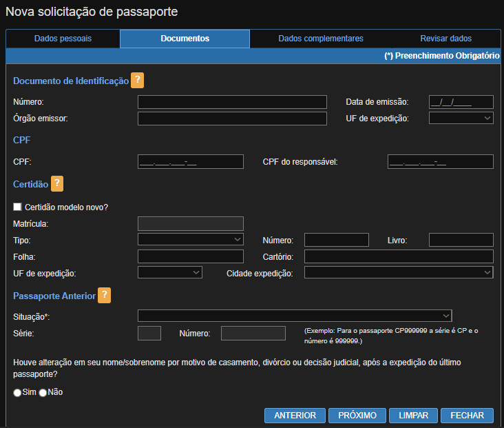This screenshot has height=428, width=504.
Task: Open the Certidão help icon
Action: (57, 184)
